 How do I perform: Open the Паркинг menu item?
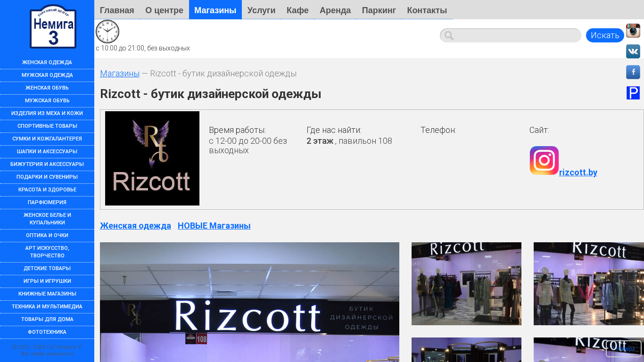coord(379,10)
